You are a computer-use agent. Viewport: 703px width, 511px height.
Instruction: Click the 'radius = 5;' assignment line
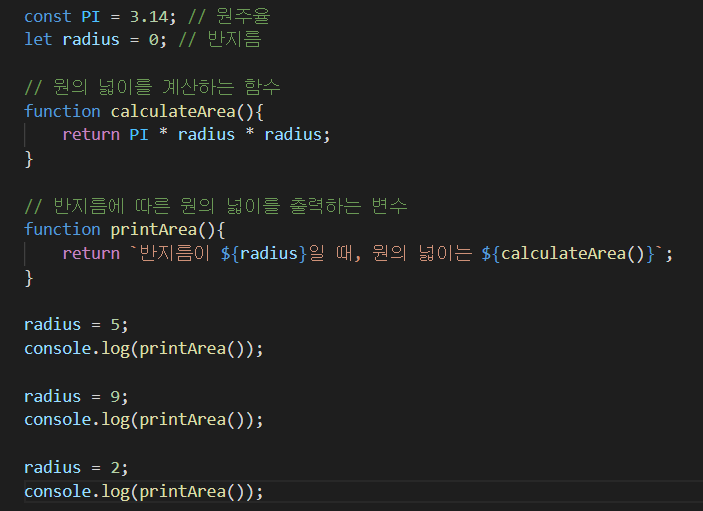tap(76, 325)
